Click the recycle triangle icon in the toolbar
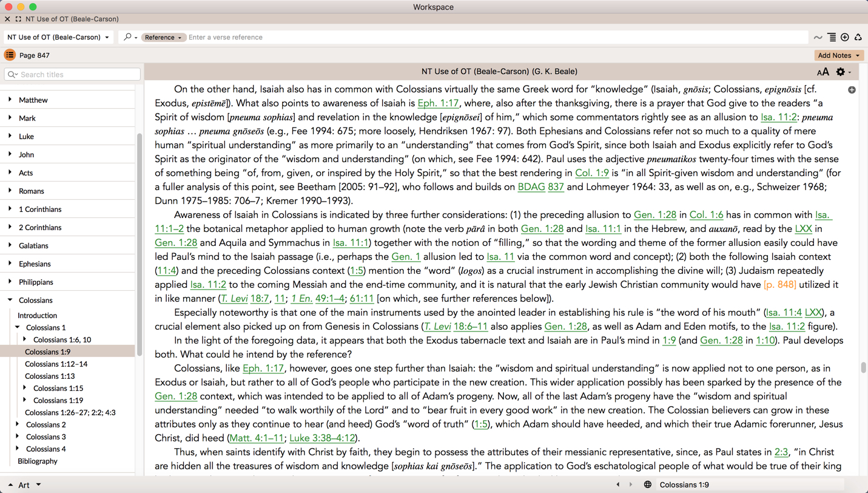Image resolution: width=868 pixels, height=493 pixels. (x=858, y=37)
